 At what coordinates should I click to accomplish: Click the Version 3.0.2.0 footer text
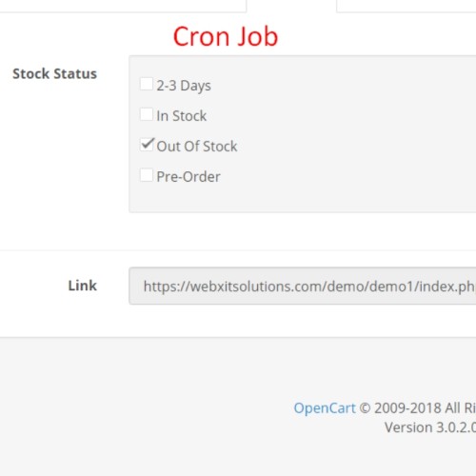[x=430, y=427]
